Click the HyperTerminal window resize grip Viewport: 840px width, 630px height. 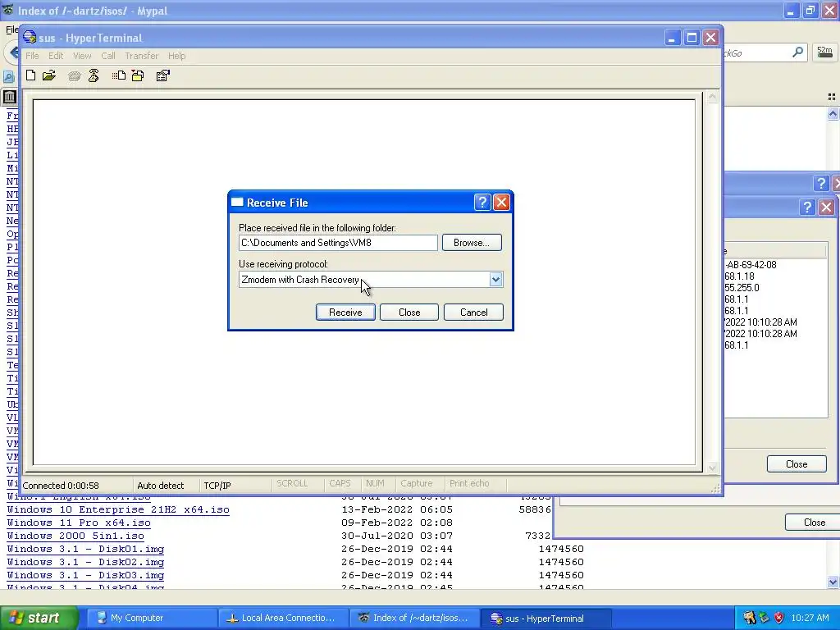715,488
